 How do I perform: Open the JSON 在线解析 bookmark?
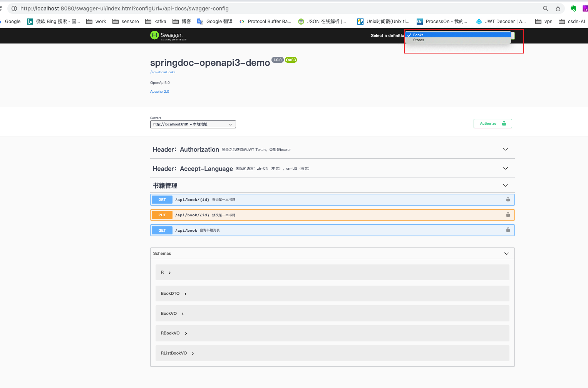pos(322,21)
